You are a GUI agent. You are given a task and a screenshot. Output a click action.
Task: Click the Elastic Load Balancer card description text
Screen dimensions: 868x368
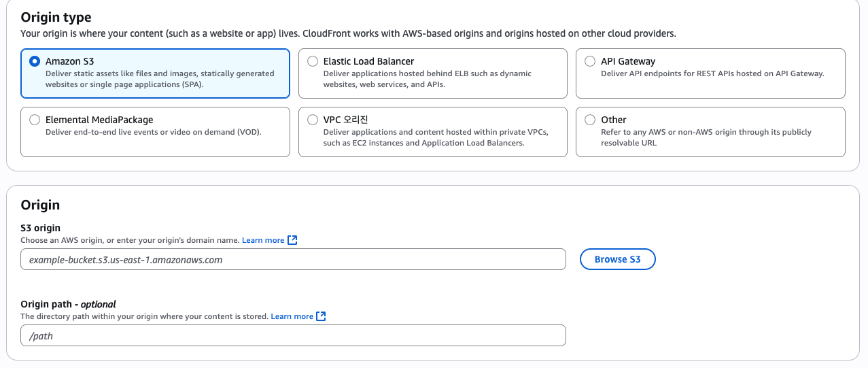(x=427, y=79)
